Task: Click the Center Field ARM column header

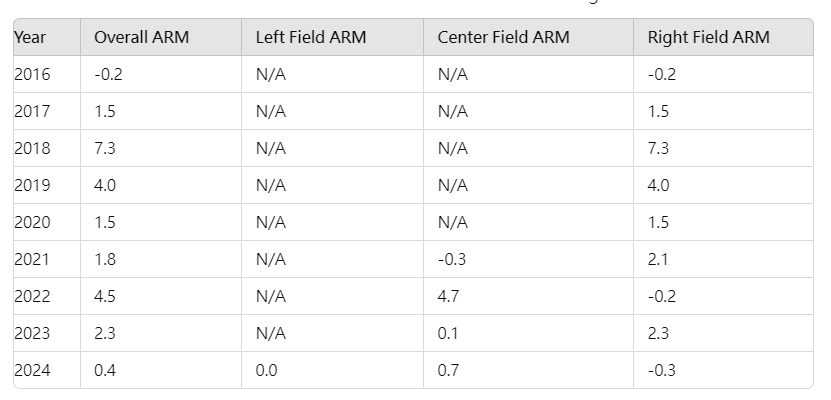Action: 503,38
